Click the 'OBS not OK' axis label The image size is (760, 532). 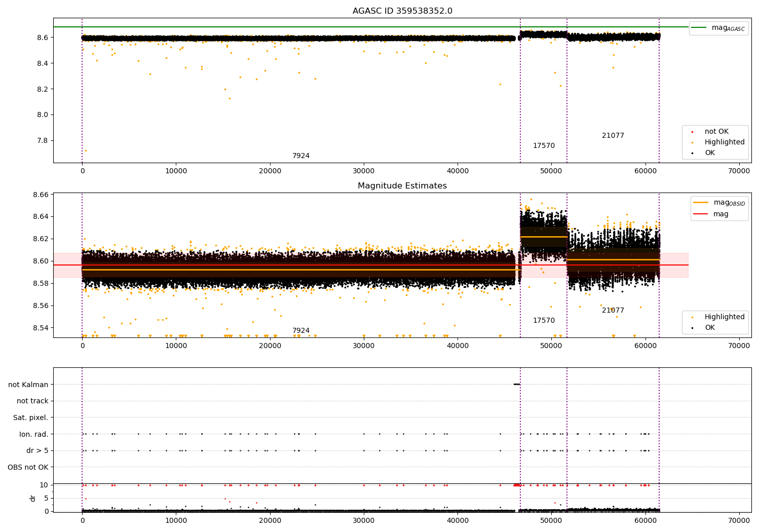tap(28, 467)
